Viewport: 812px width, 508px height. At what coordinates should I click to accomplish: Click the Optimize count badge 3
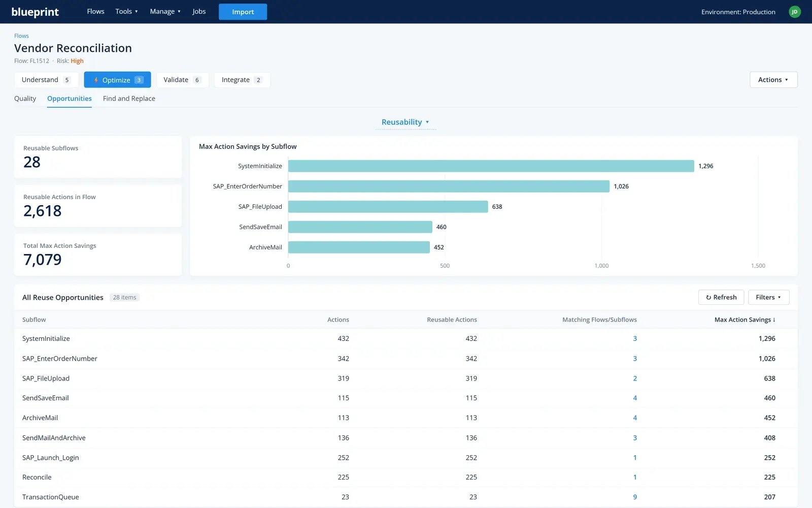[x=139, y=80]
